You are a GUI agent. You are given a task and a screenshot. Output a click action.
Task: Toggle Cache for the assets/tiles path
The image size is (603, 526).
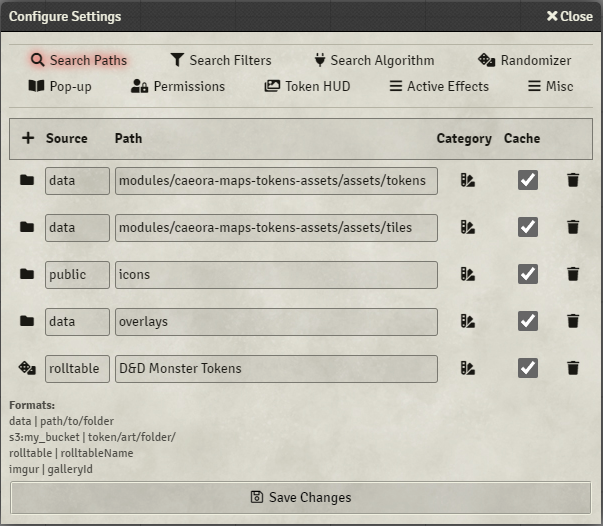click(528, 227)
